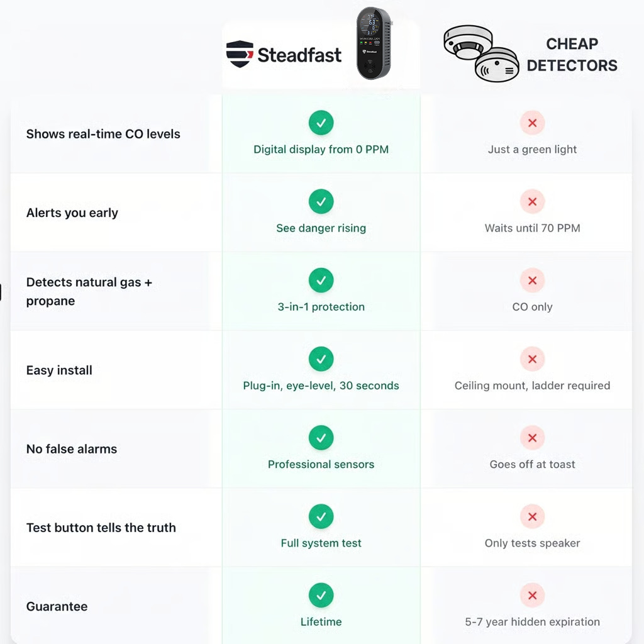Click the green check above Digital display

[x=321, y=123]
